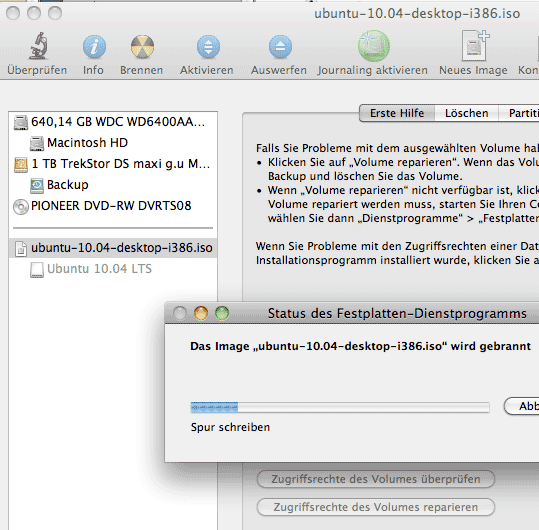Image resolution: width=539 pixels, height=530 pixels.
Task: Select the Aktivieren toolbar icon
Action: coord(208,46)
